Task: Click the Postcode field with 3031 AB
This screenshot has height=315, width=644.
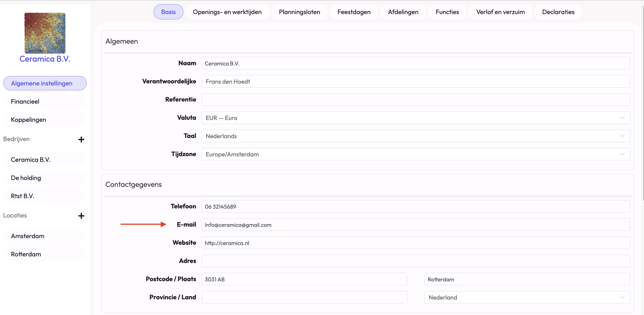Action: tap(304, 279)
